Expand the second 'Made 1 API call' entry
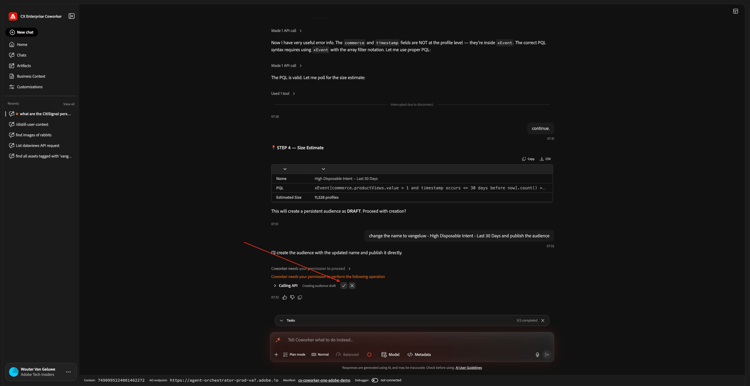The height and width of the screenshot is (386, 750). [x=287, y=66]
